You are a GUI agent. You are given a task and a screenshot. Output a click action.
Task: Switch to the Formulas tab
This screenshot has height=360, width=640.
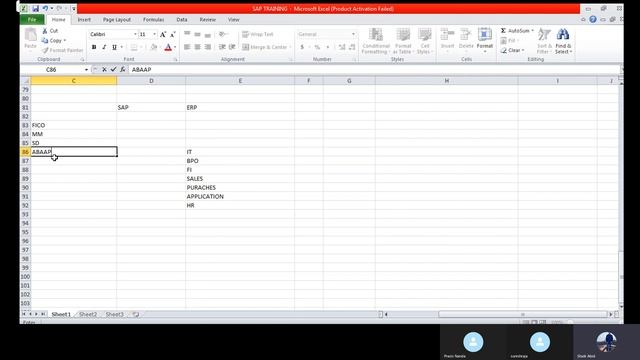(x=153, y=20)
